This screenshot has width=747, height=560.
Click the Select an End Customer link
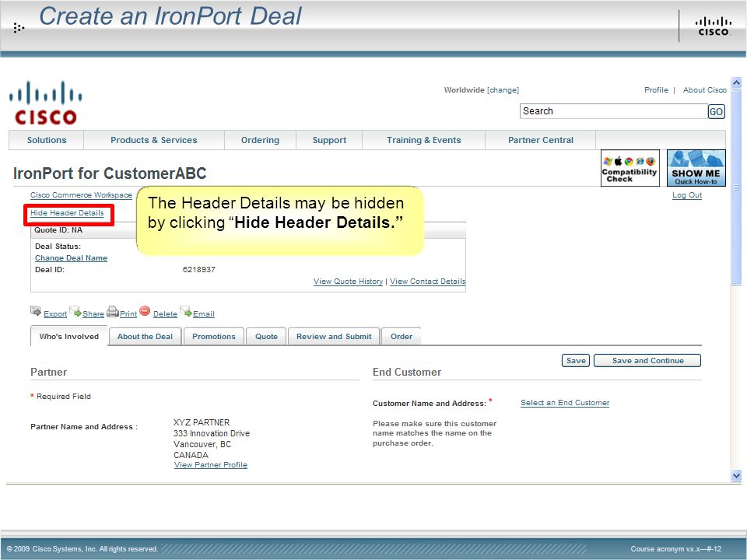click(x=565, y=402)
